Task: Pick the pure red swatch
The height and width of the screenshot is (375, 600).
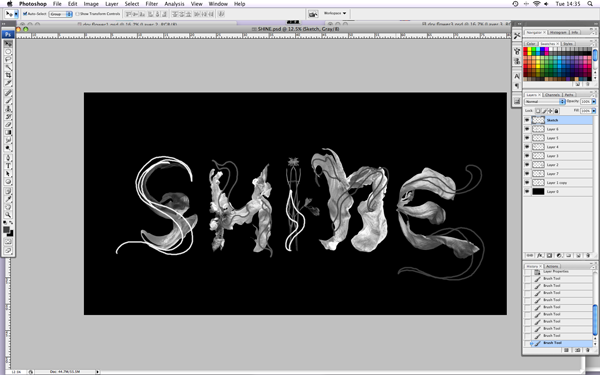Action: point(526,49)
